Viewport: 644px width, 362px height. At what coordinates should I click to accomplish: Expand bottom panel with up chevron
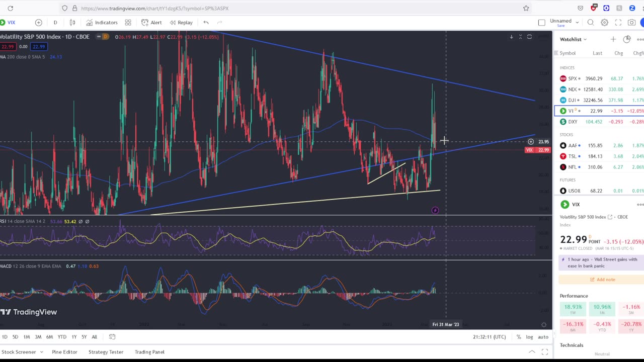pyautogui.click(x=532, y=352)
